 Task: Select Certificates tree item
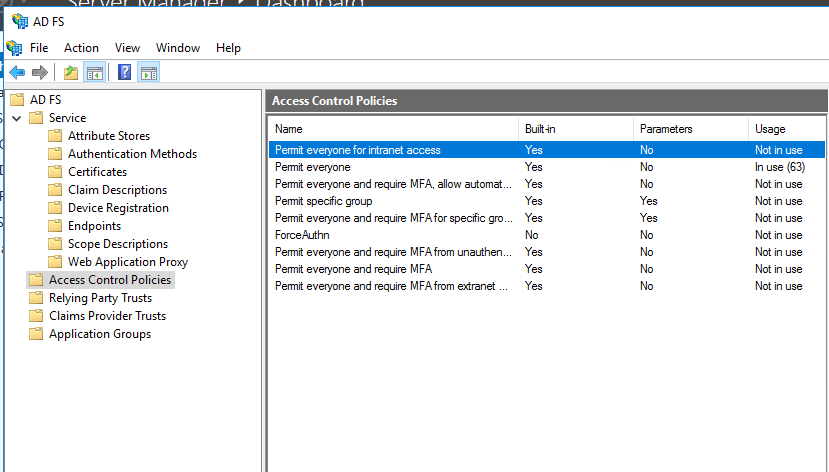pos(97,172)
